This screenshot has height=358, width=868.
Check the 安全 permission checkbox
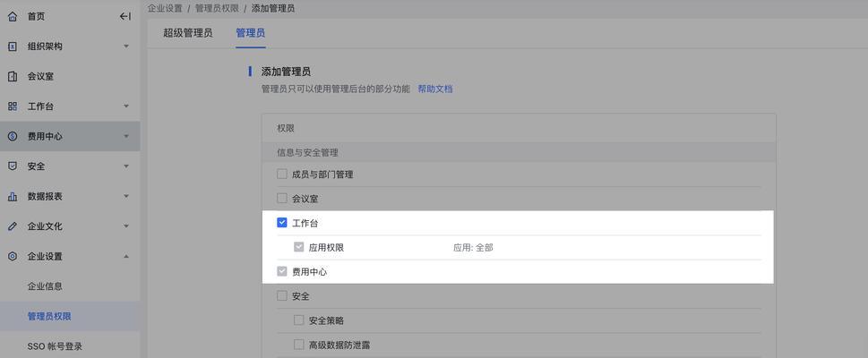click(282, 296)
